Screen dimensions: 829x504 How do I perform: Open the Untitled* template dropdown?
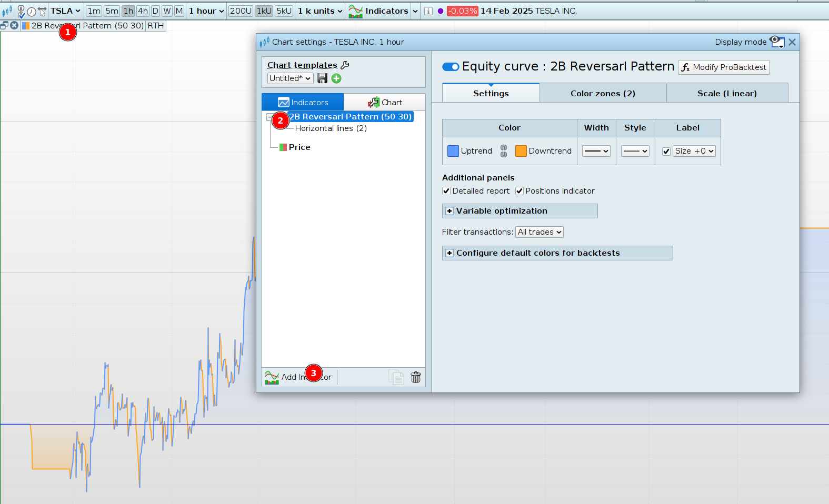click(290, 78)
